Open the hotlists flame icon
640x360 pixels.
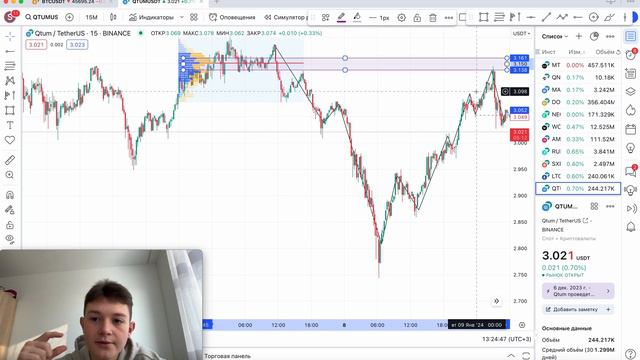(x=631, y=110)
